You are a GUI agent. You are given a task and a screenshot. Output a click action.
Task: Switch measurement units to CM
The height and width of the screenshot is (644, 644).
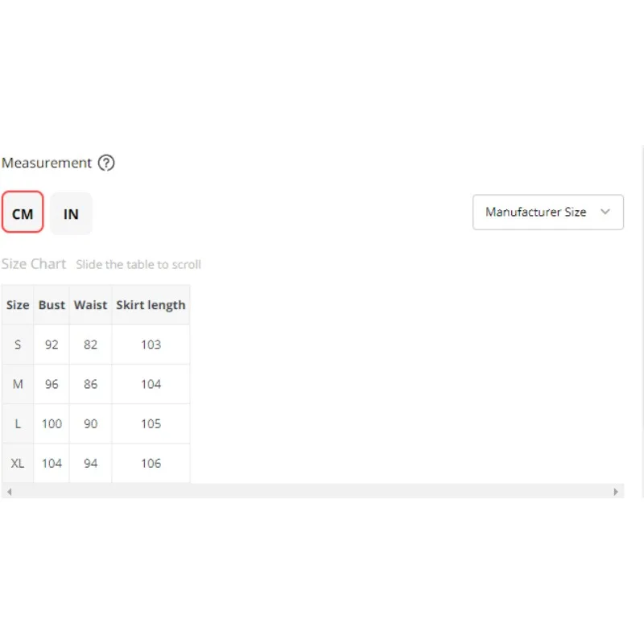pyautogui.click(x=23, y=213)
